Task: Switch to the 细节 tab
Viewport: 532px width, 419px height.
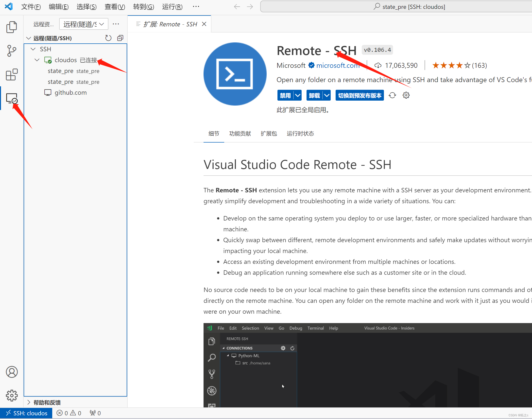Action: [x=214, y=133]
